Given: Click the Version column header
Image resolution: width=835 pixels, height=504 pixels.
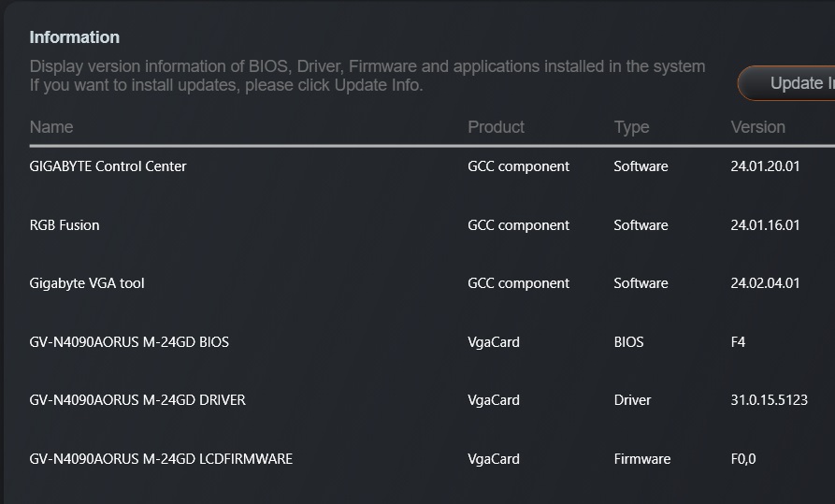Looking at the screenshot, I should tap(757, 127).
